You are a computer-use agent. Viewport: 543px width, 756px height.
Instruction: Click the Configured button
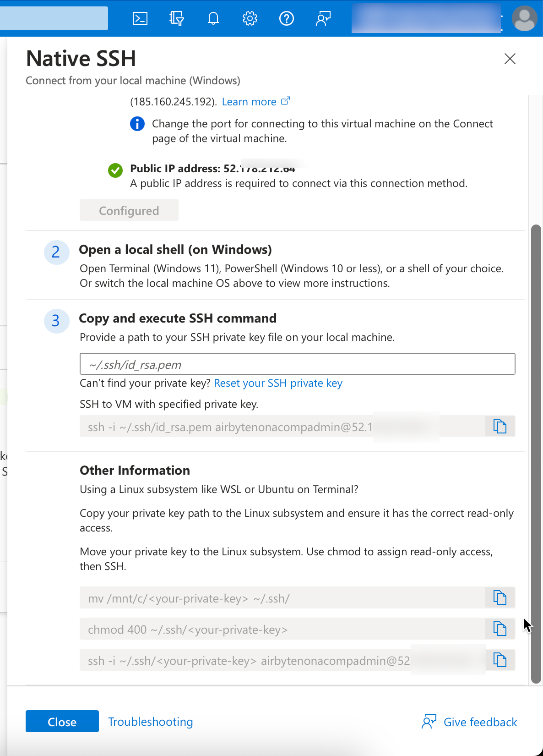[x=129, y=211]
